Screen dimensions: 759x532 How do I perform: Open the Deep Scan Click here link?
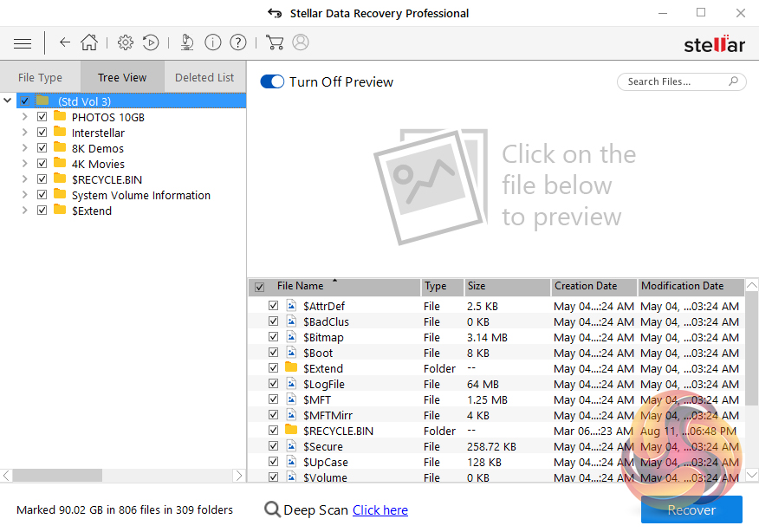pos(380,510)
